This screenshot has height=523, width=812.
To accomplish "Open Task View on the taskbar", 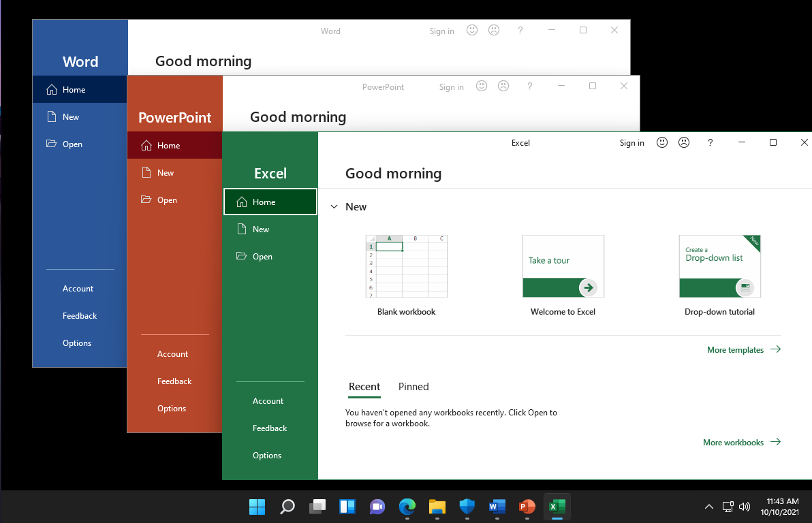I will [317, 507].
